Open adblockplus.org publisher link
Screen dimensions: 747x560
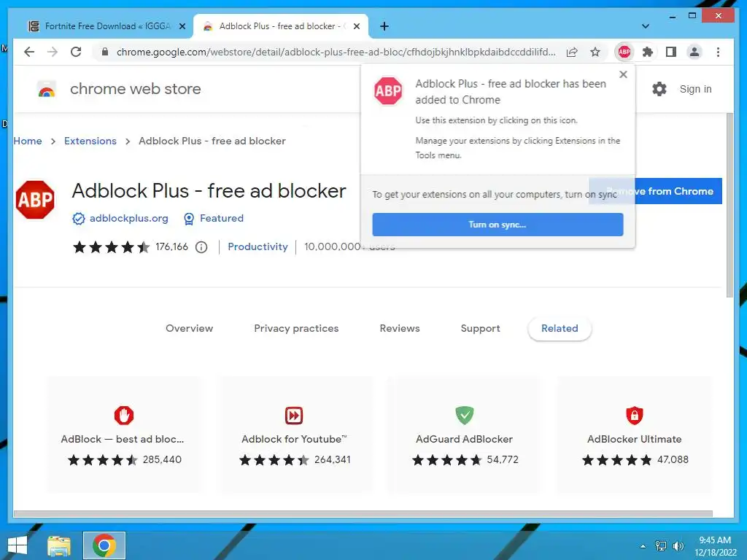point(128,218)
